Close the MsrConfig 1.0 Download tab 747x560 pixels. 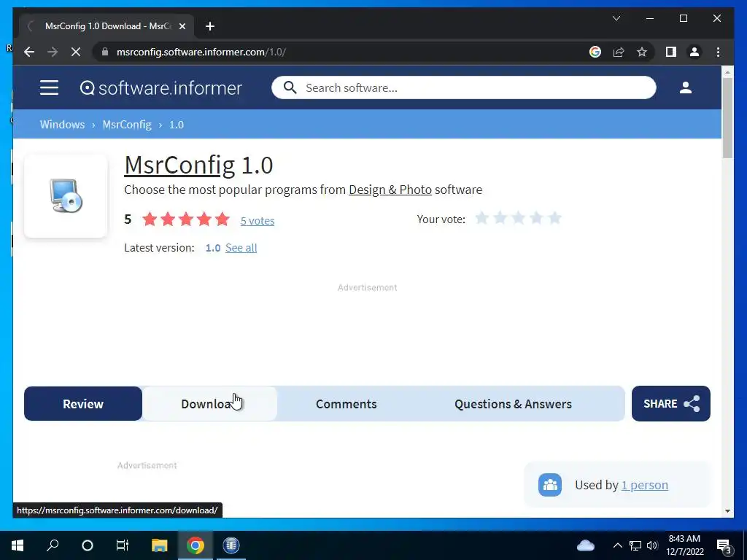[x=182, y=26]
